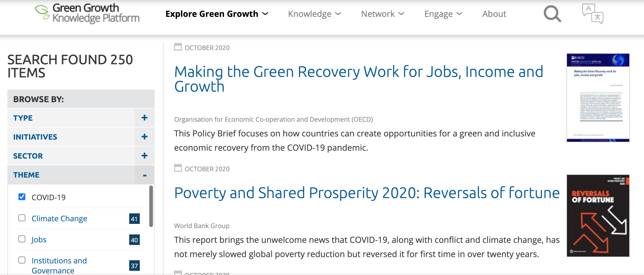Open Poverty and Shared Prosperity 2020 link
Screen dimensions: 644x275
click(x=367, y=193)
